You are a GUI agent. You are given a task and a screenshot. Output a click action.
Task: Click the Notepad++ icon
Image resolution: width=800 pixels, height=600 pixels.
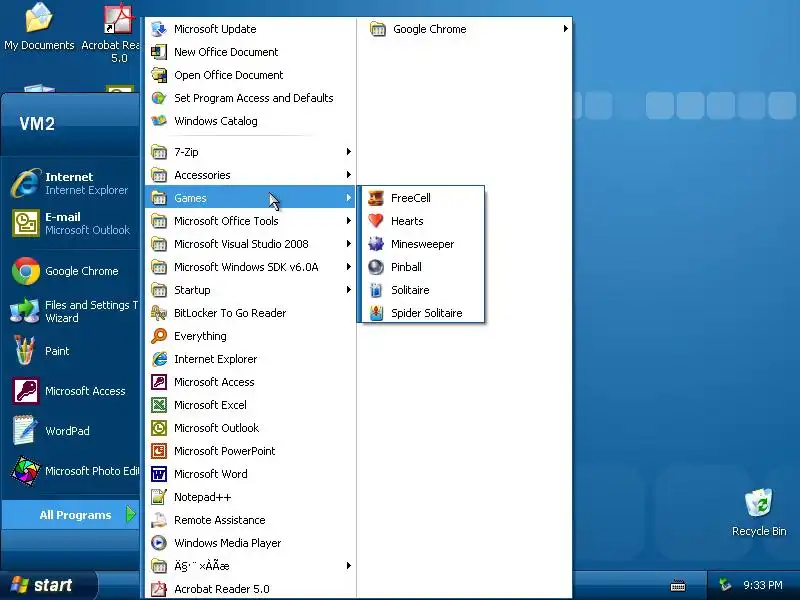coord(159,497)
